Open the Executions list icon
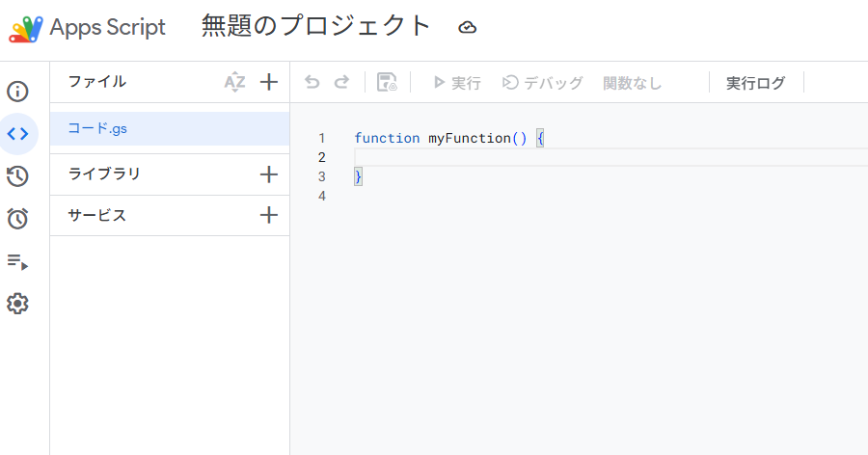The height and width of the screenshot is (455, 868). 17,261
